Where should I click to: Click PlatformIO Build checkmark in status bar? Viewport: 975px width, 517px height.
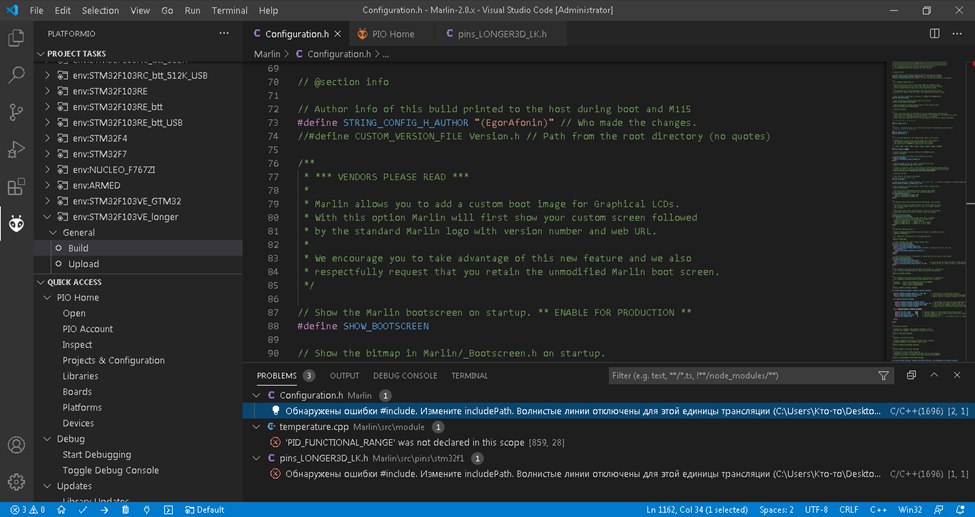[82, 510]
